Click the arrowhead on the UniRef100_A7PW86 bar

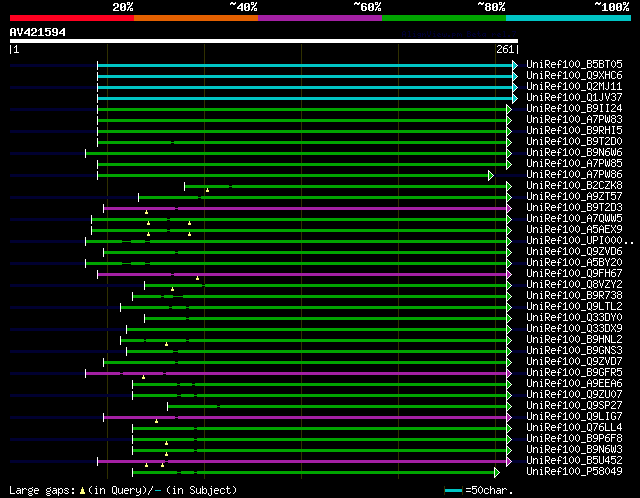tap(490, 175)
